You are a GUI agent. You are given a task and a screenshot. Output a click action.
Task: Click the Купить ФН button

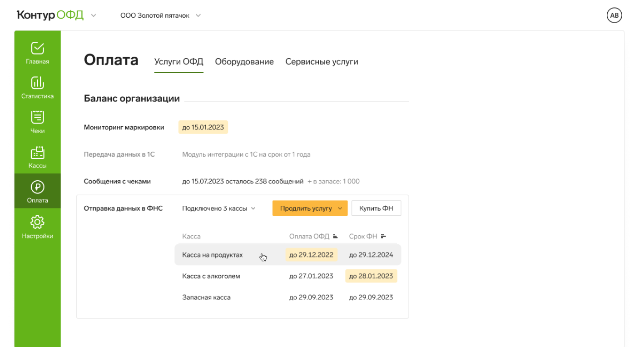click(376, 208)
